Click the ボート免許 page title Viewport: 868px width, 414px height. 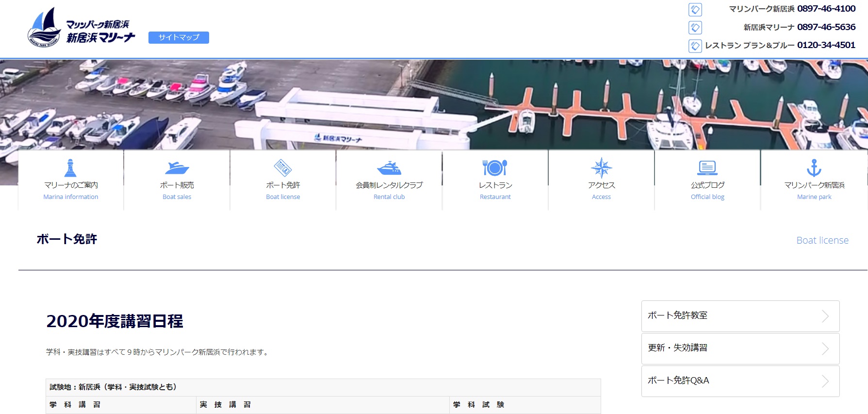pyautogui.click(x=67, y=239)
